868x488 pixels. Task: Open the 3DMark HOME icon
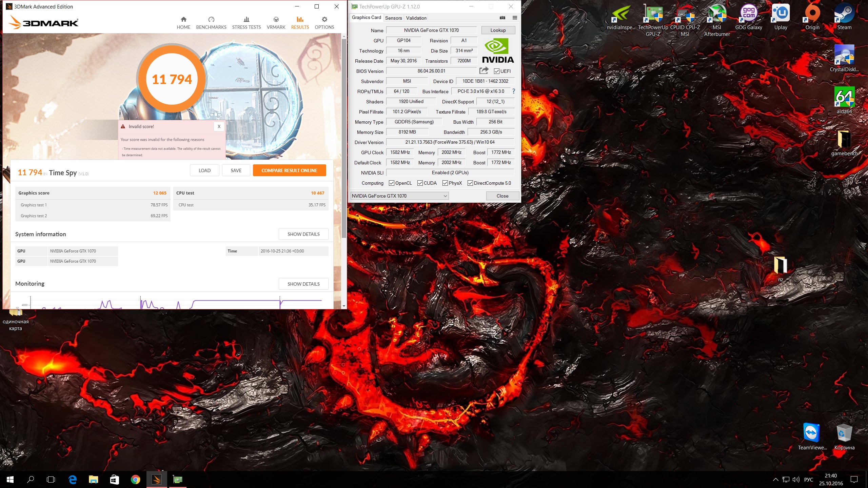[x=183, y=20]
